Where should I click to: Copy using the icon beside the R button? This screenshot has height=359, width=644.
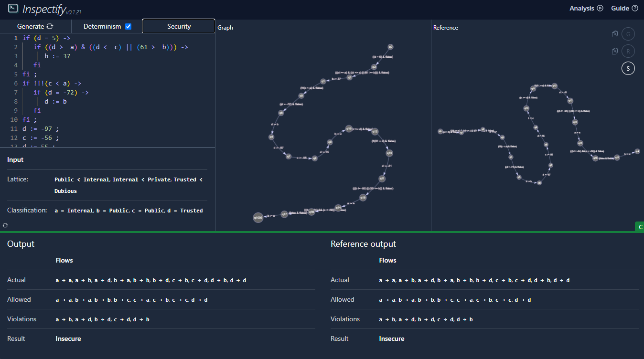pyautogui.click(x=615, y=51)
